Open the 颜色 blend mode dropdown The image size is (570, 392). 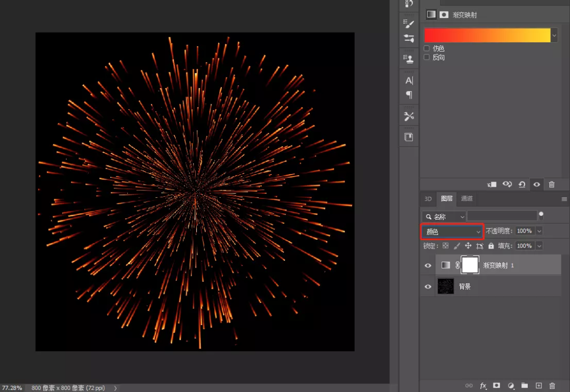[453, 232]
